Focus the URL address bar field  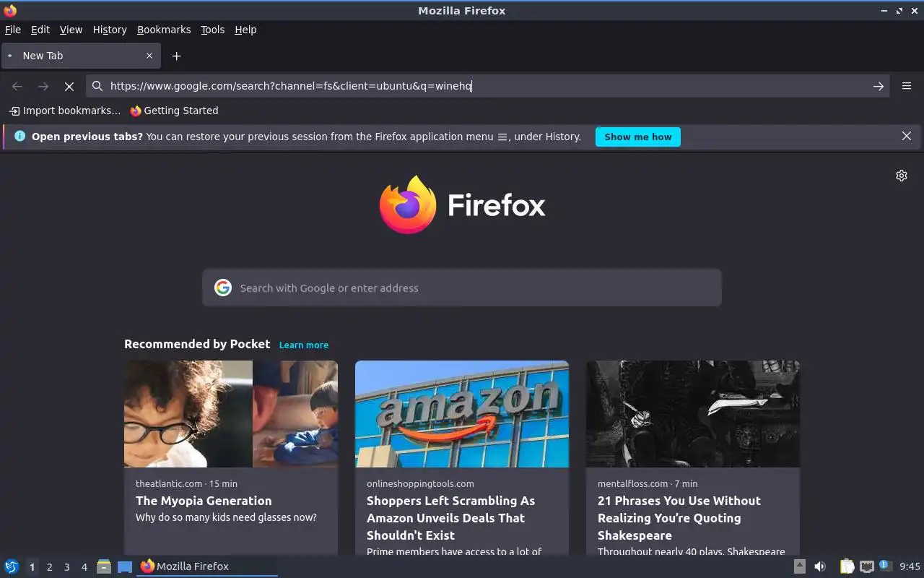(487, 86)
